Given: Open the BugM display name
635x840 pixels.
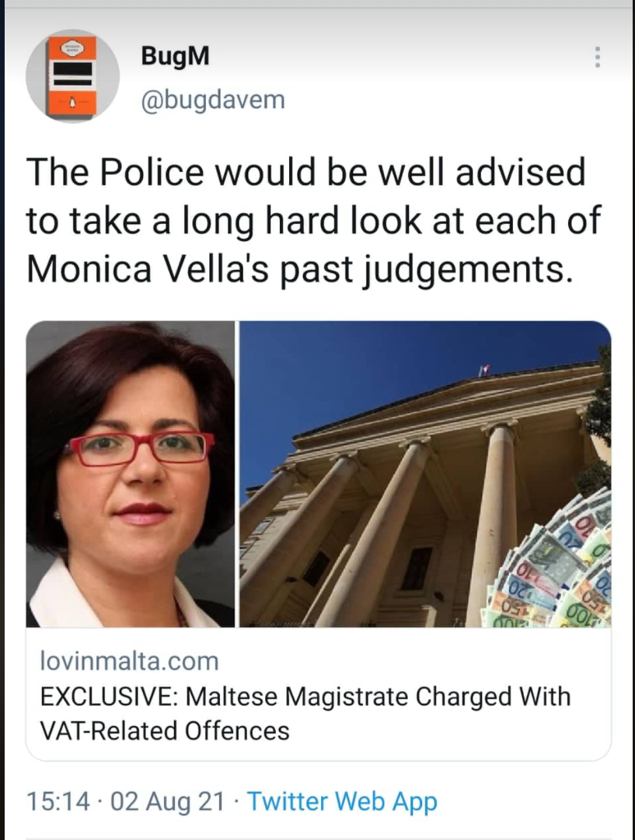Looking at the screenshot, I should coord(175,56).
